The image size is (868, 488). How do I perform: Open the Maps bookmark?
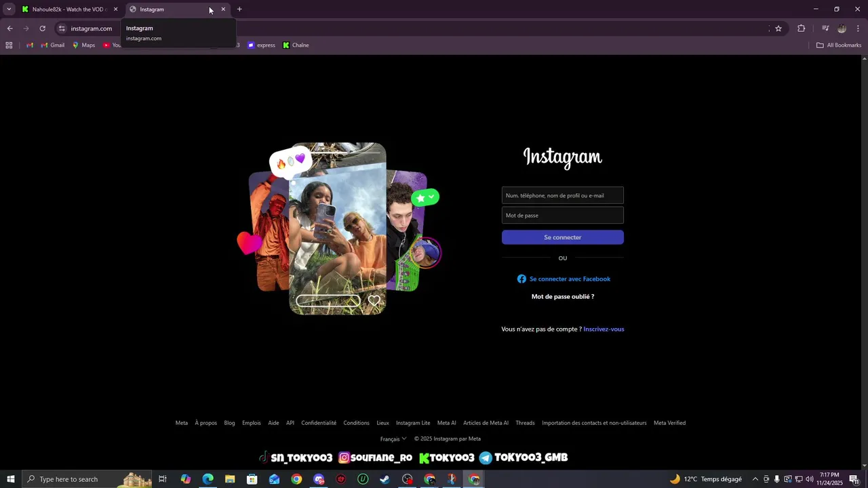click(83, 45)
